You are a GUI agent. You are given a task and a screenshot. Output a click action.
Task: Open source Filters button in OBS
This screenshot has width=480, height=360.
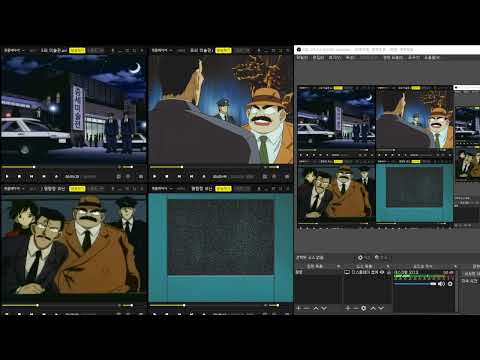click(382, 258)
